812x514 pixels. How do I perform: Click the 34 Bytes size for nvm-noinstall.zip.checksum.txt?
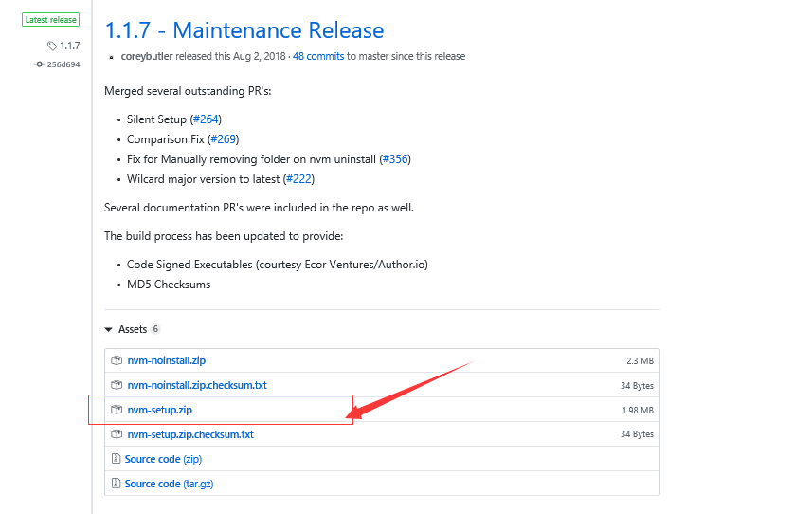pyautogui.click(x=637, y=385)
